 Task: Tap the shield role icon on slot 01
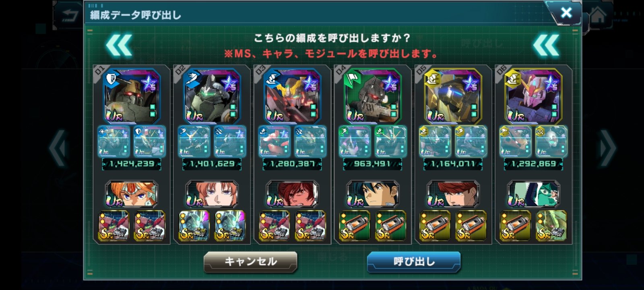click(112, 79)
